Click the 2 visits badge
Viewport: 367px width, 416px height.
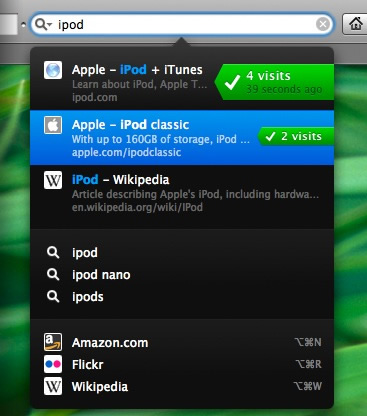point(296,136)
